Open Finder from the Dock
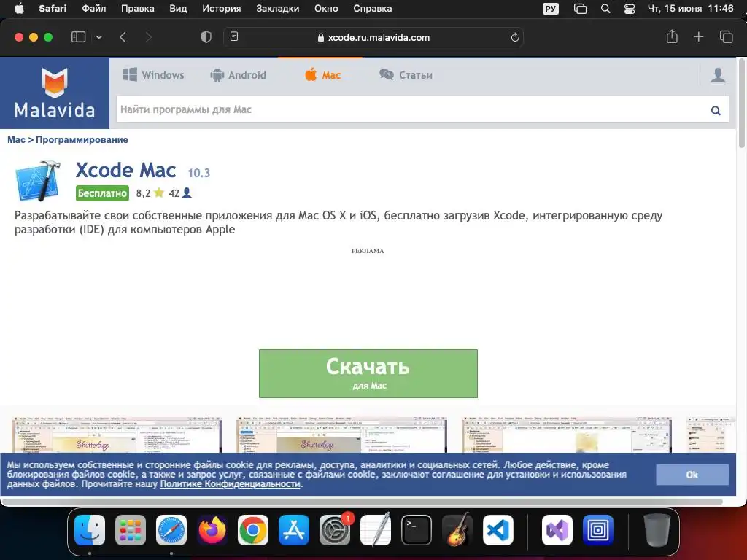The width and height of the screenshot is (747, 560). [x=90, y=529]
